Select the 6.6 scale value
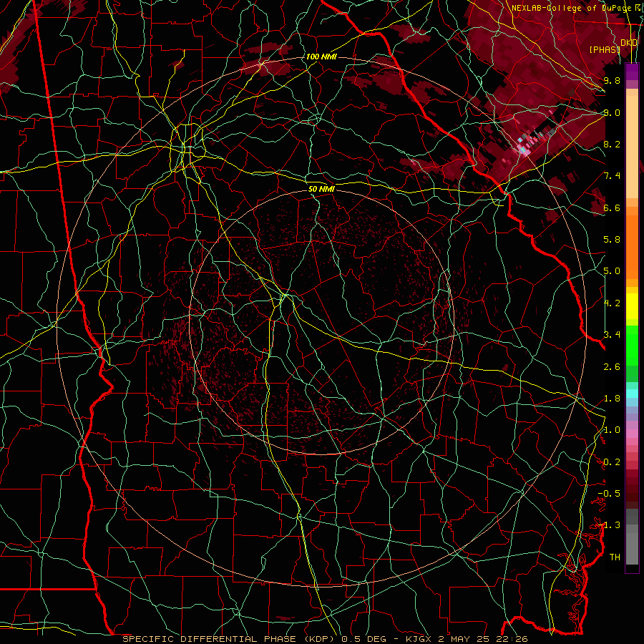644x644 pixels. click(x=612, y=208)
